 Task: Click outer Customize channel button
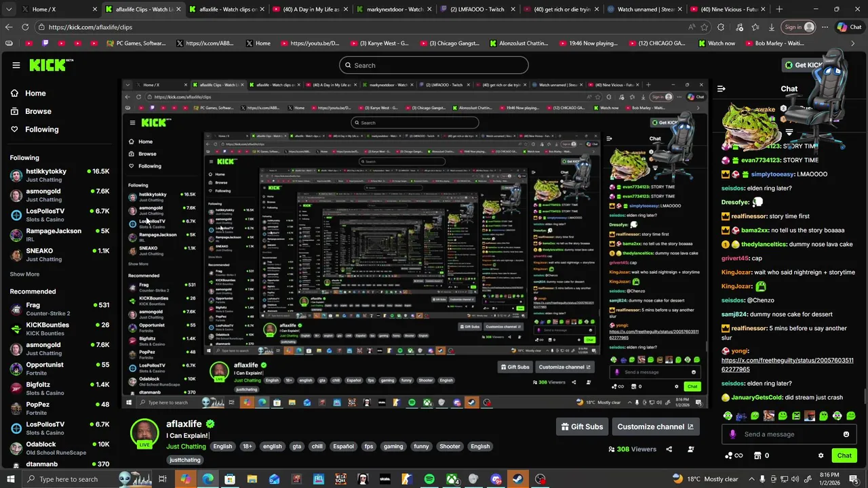[656, 427]
